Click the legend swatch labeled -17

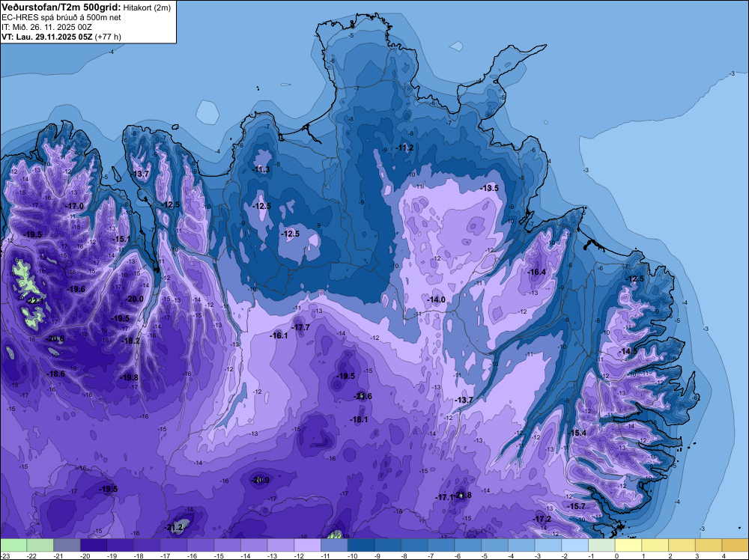(174, 545)
